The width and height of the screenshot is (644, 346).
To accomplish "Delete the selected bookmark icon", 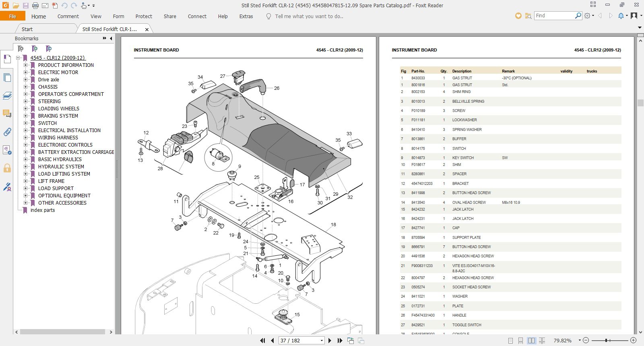I will tap(21, 49).
